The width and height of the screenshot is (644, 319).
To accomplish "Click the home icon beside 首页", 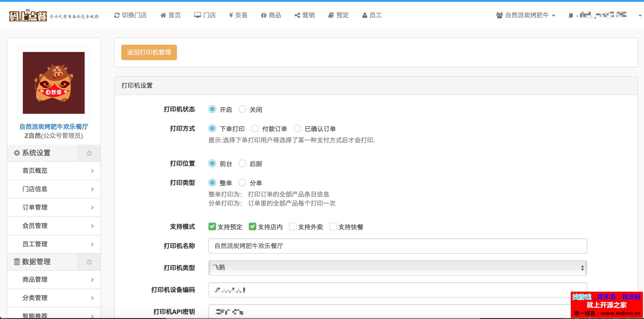I will [x=163, y=15].
